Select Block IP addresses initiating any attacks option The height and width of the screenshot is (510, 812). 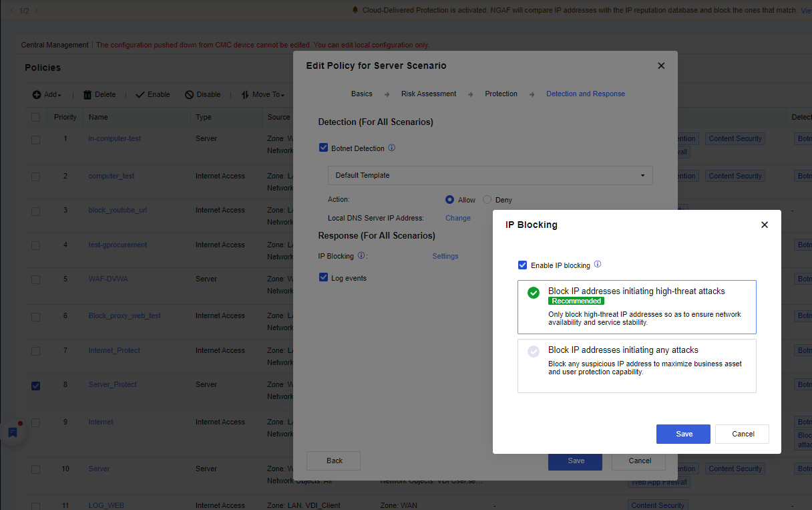[x=637, y=366]
